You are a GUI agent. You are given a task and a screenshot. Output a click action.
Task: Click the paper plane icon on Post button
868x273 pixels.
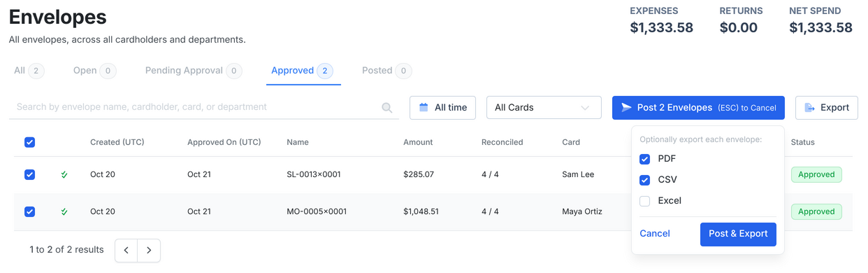(626, 107)
